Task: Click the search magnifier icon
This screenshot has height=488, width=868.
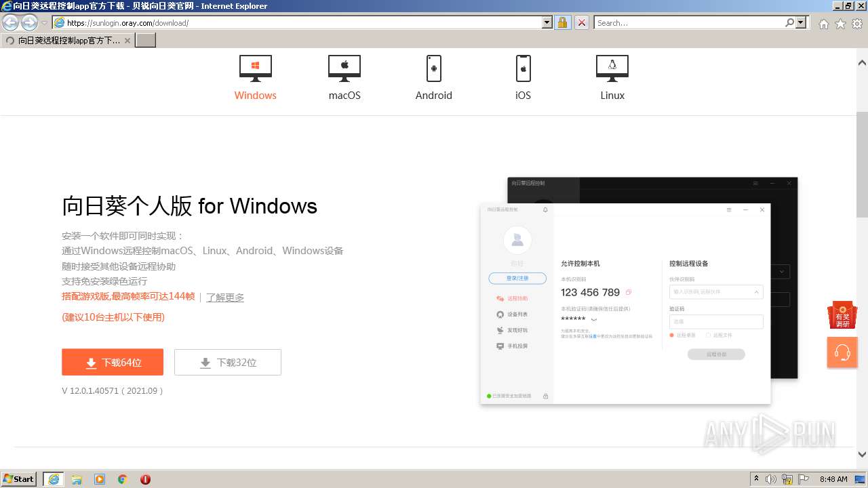Action: tap(789, 22)
